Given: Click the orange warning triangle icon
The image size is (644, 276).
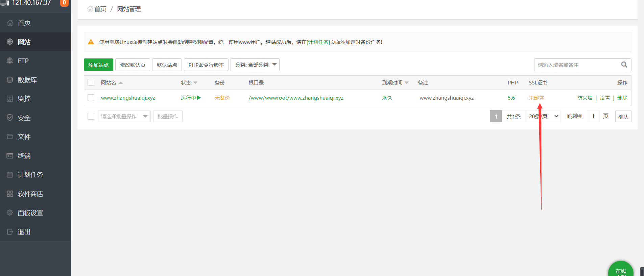Looking at the screenshot, I should [x=91, y=42].
